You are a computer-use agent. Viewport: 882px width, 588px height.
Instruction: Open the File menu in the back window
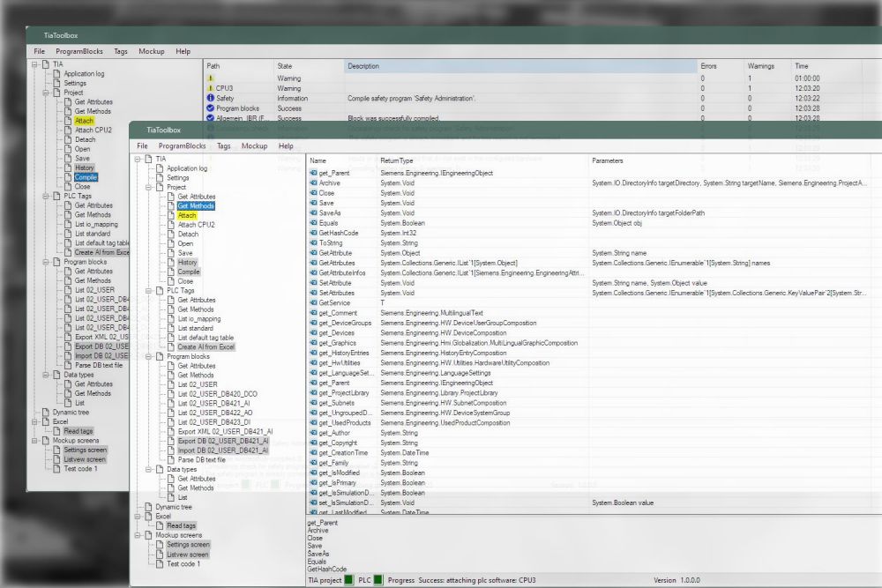(x=40, y=51)
